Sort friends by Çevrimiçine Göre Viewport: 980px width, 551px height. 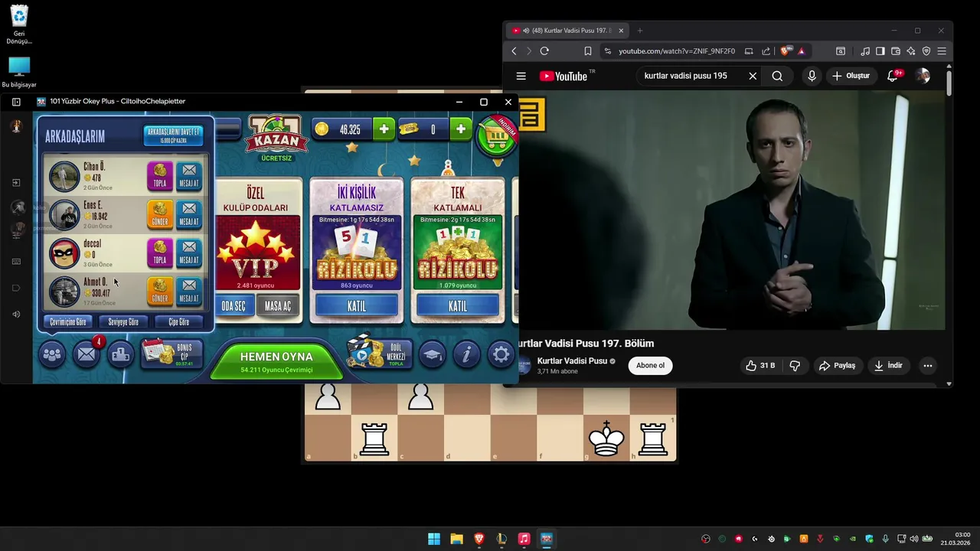click(x=68, y=322)
